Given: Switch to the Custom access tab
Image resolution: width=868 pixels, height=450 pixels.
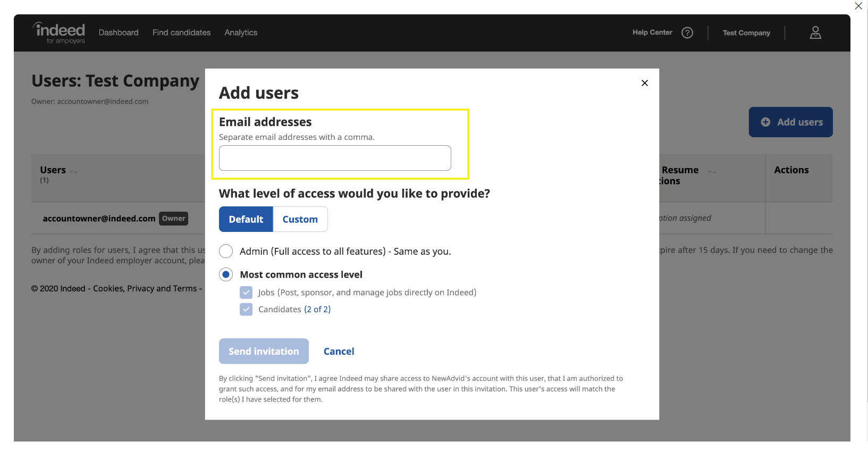Looking at the screenshot, I should point(300,219).
